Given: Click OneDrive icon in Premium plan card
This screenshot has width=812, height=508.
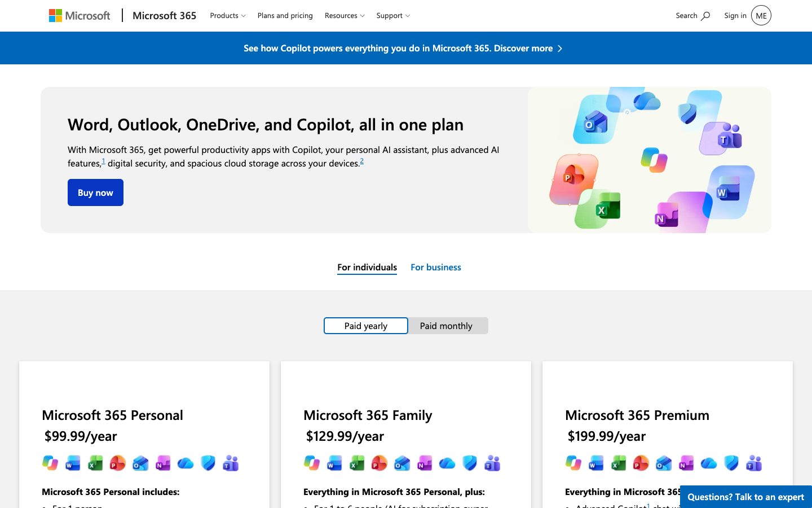Looking at the screenshot, I should (x=709, y=463).
